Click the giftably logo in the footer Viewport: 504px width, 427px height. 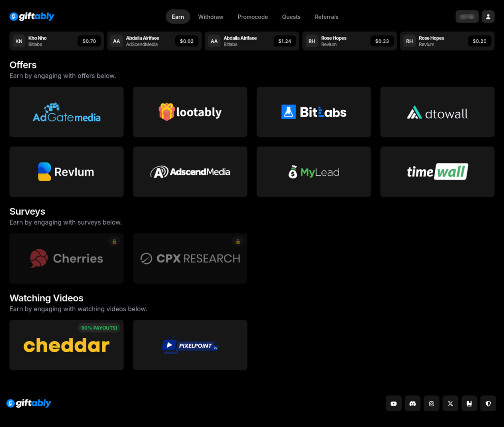click(x=29, y=403)
